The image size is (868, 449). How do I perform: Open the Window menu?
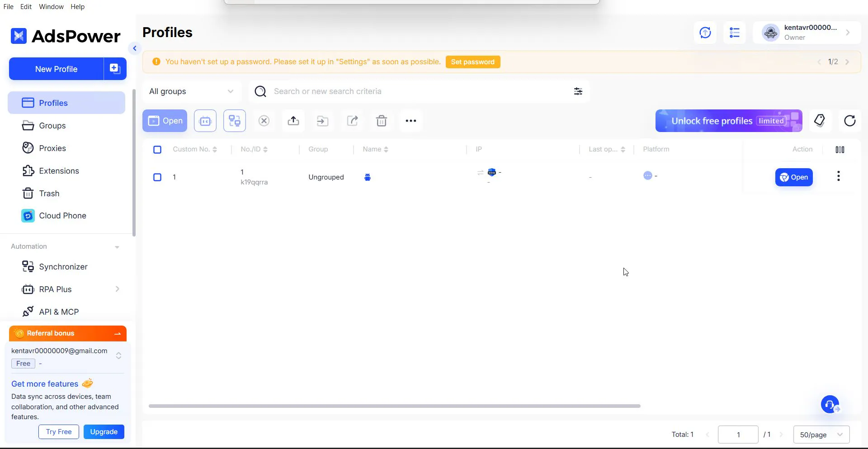51,7
